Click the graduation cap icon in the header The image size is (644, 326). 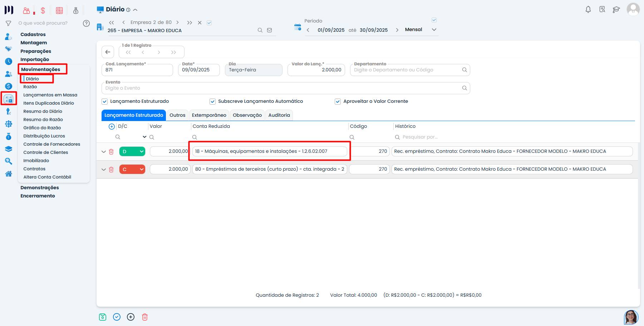[x=616, y=10]
